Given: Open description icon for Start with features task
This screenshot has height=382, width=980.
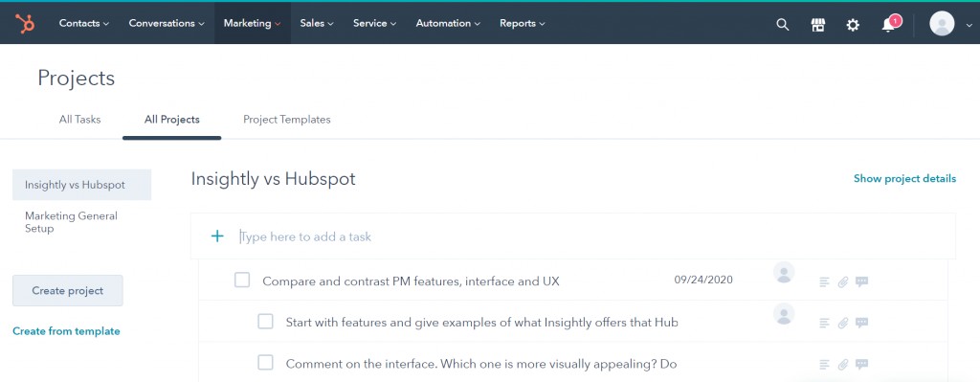Looking at the screenshot, I should point(824,324).
